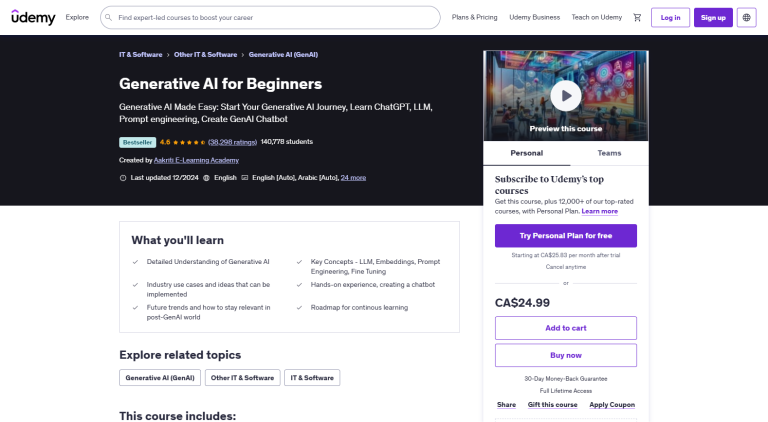The image size is (768, 422).
Task: Click Detailed Understanding of Generative AI
Action: 208,262
